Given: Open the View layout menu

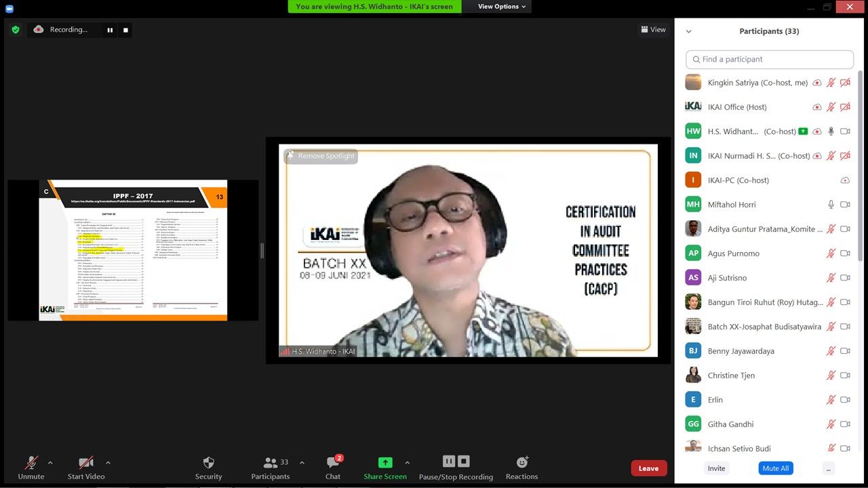Looking at the screenshot, I should coord(653,30).
